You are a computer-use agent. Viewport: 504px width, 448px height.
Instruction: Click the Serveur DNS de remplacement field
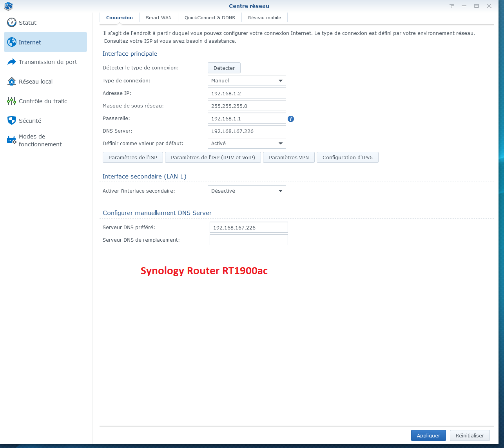[248, 240]
